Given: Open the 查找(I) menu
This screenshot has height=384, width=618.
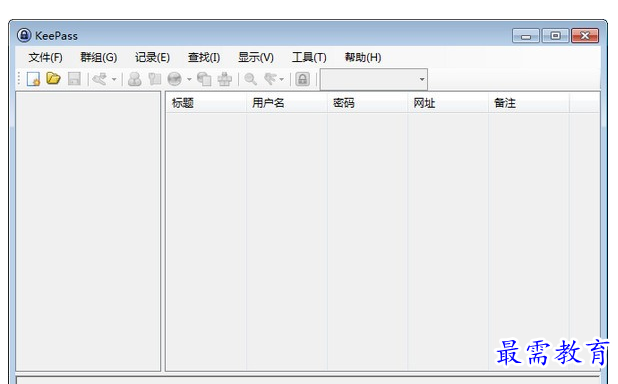Looking at the screenshot, I should tap(204, 58).
